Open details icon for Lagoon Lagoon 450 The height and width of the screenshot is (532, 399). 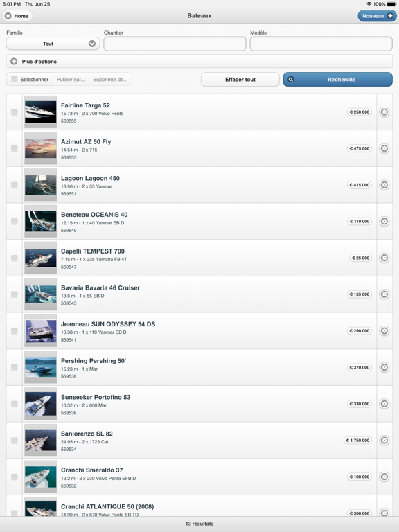point(384,185)
